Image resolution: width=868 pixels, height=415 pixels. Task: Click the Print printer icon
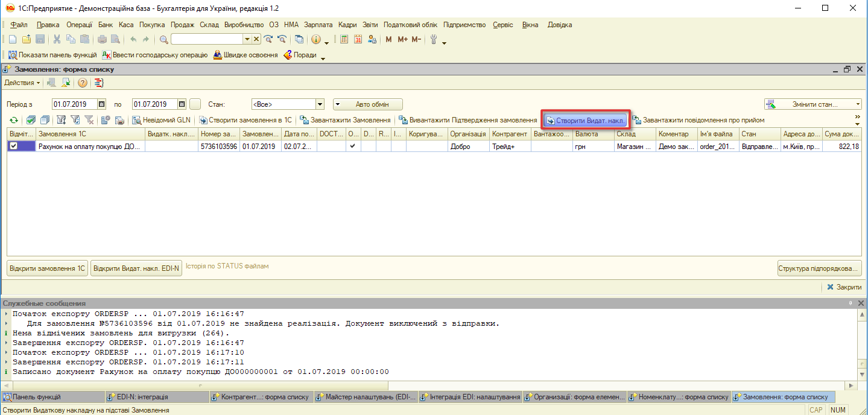102,39
